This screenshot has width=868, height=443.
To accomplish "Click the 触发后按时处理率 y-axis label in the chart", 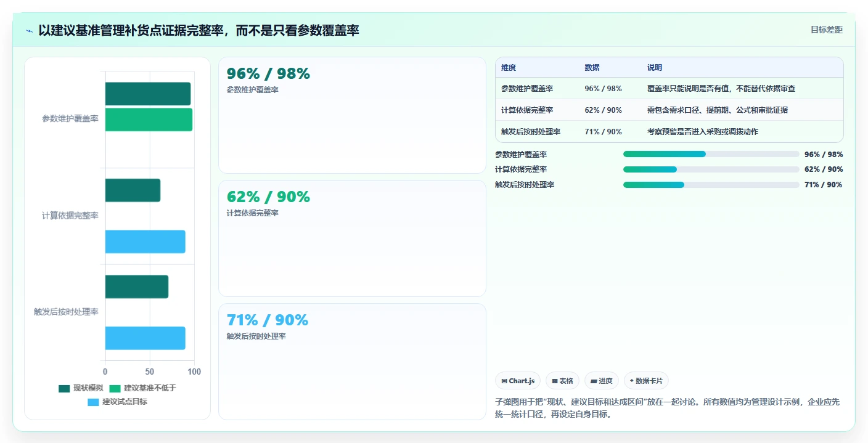I will [66, 312].
